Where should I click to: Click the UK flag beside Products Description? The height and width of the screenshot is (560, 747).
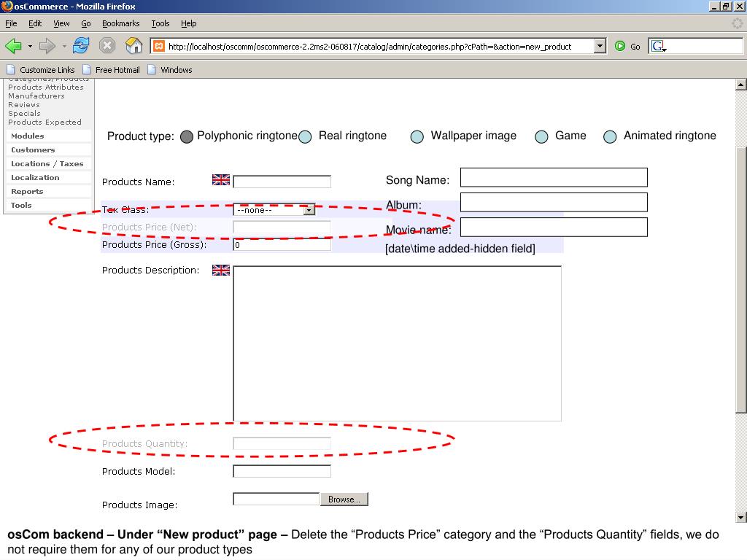point(221,270)
